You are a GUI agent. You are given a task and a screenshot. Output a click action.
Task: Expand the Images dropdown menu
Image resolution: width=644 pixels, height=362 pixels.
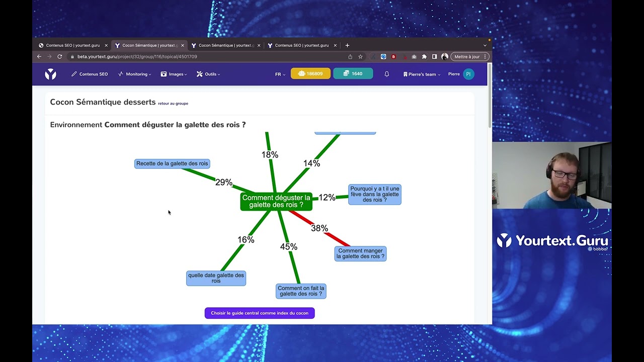click(174, 74)
